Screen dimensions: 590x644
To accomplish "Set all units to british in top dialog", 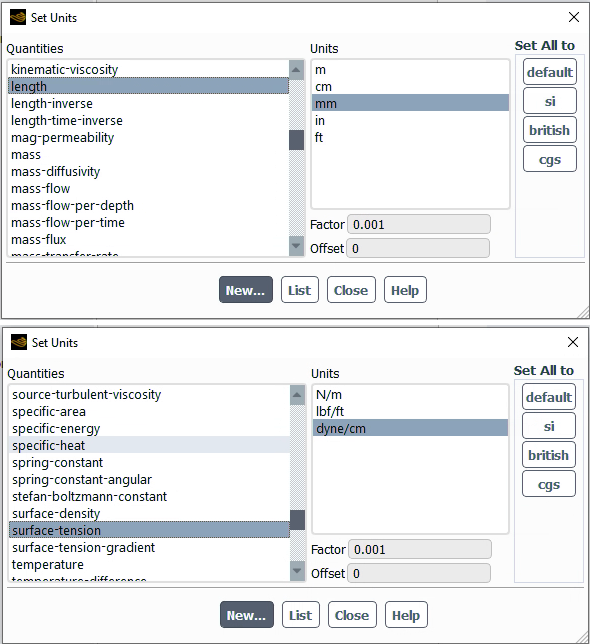I will tap(549, 130).
